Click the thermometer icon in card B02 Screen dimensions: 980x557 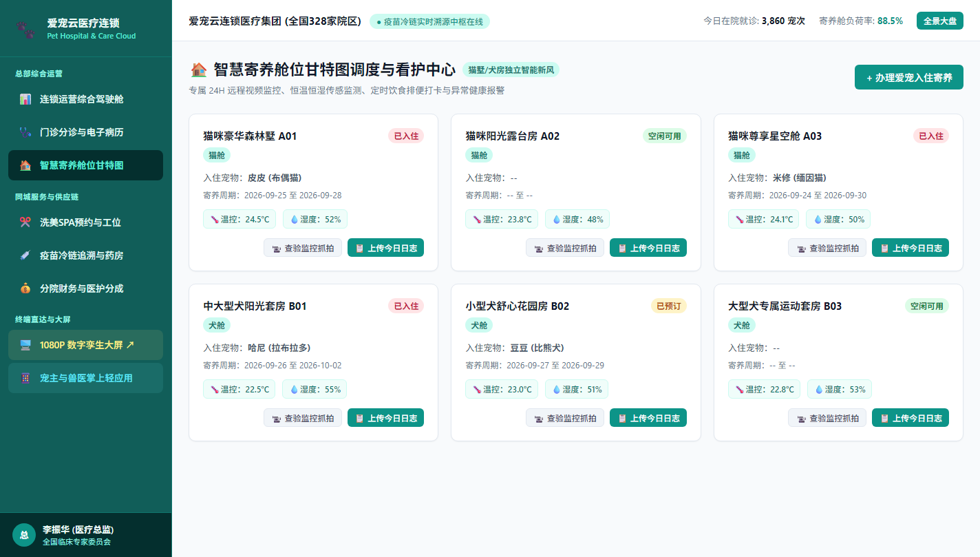477,390
